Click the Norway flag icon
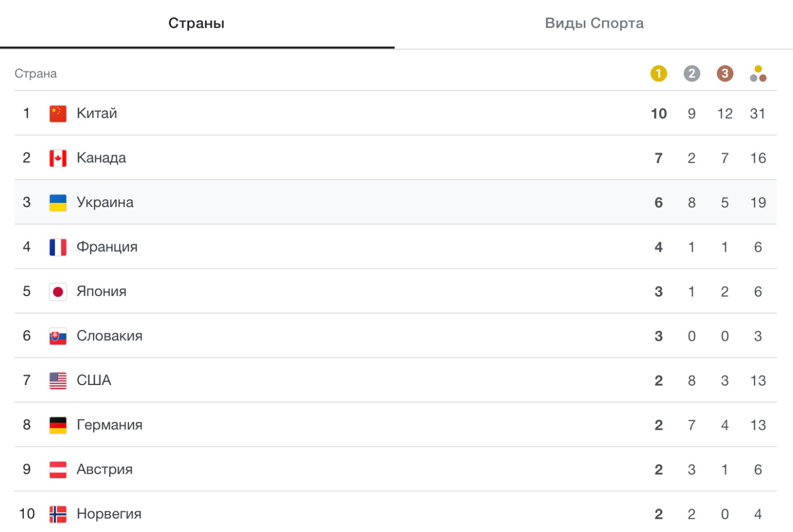The width and height of the screenshot is (793, 532). (x=58, y=514)
